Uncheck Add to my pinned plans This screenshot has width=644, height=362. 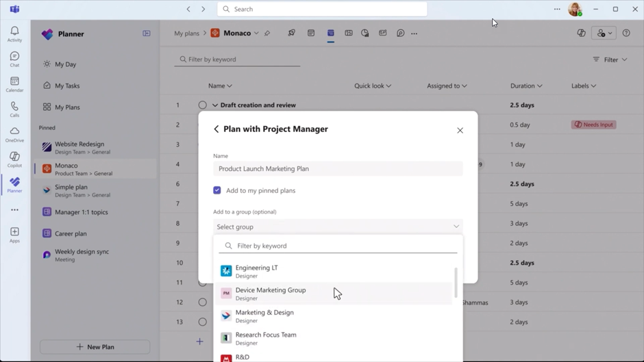pyautogui.click(x=217, y=190)
